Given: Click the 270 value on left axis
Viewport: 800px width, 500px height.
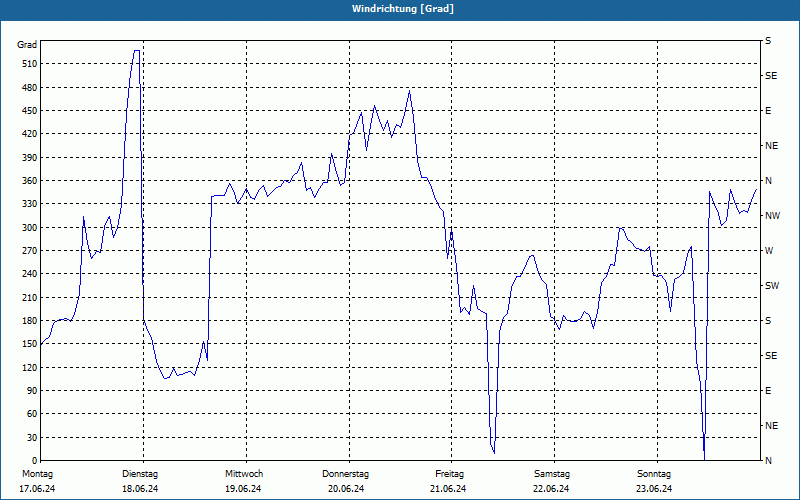Looking at the screenshot, I should pyautogui.click(x=30, y=251).
